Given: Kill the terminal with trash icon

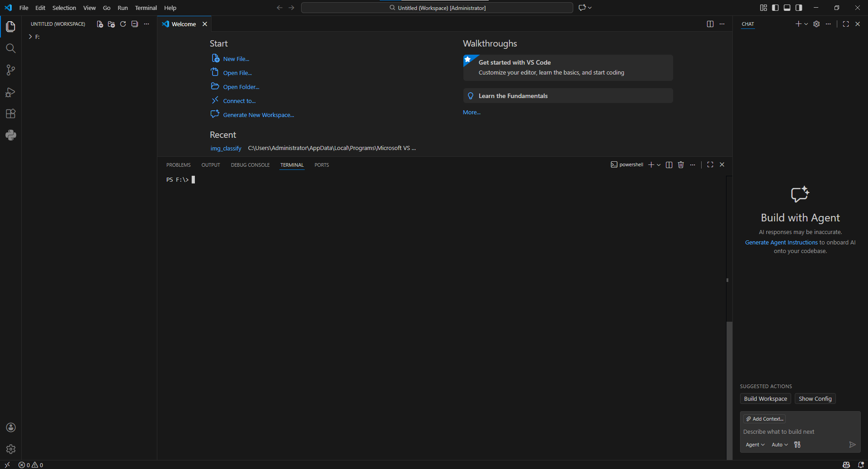Looking at the screenshot, I should [681, 165].
